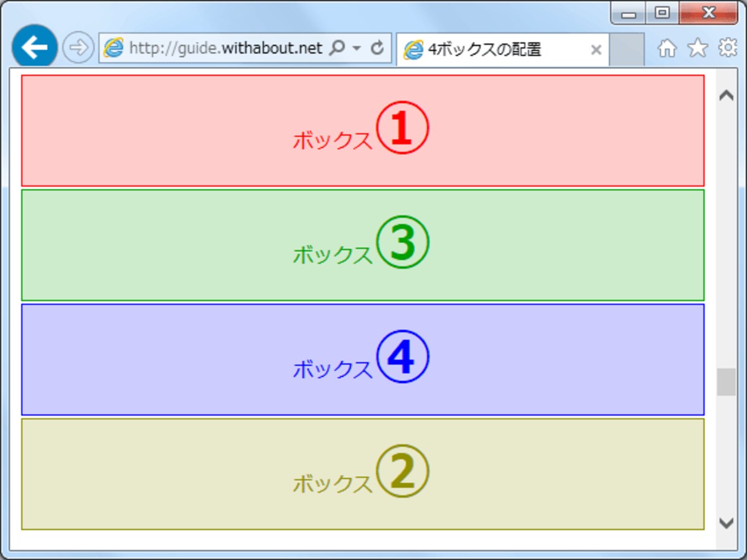Go back with the browser back arrow
This screenshot has height=560, width=747.
point(34,48)
